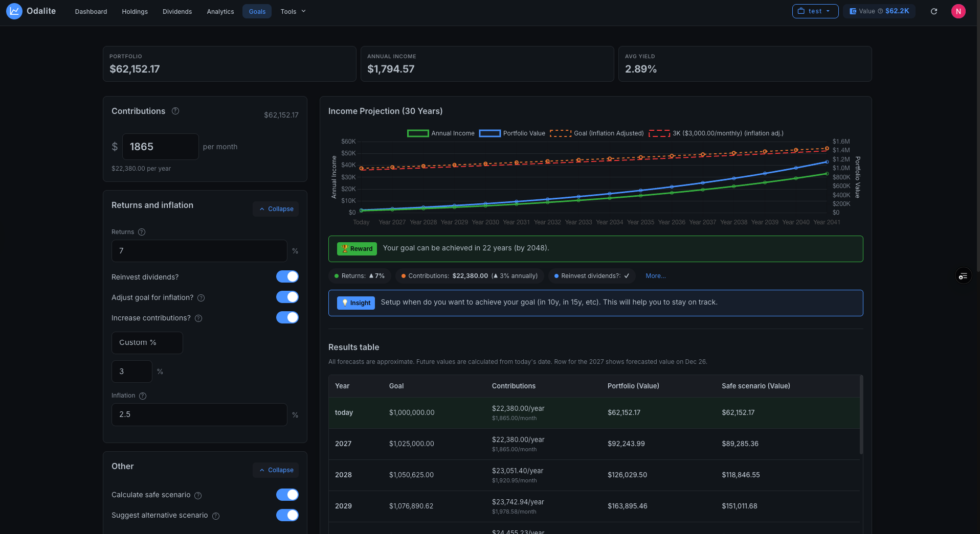The width and height of the screenshot is (980, 534).
Task: Click the Value $62.2K button
Action: pos(879,11)
